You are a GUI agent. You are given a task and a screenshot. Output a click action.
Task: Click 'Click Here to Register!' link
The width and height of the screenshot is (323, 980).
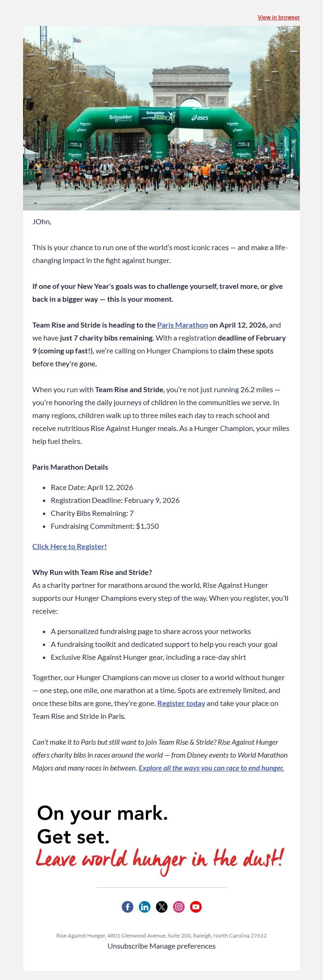point(69,546)
